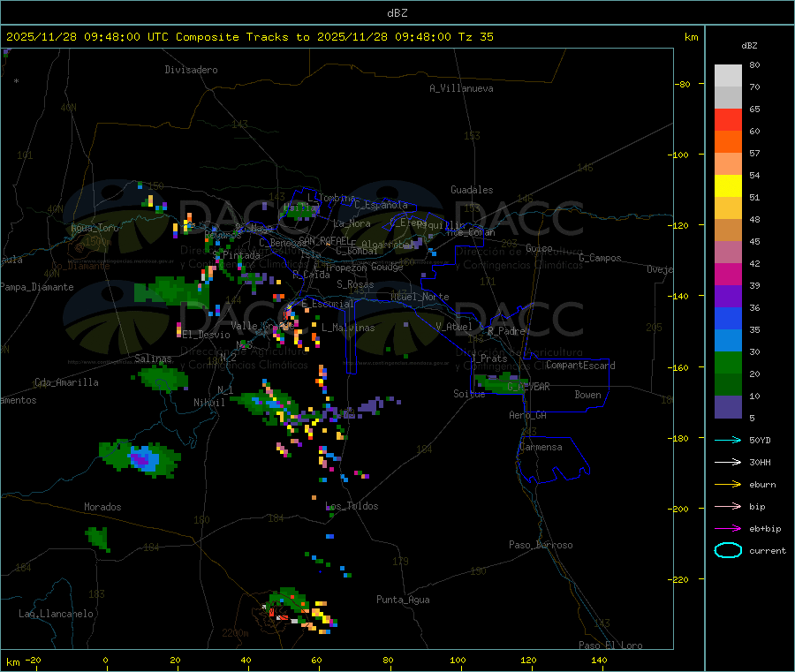
Task: Select the grey 70 dBZ swatch
Action: [x=728, y=97]
